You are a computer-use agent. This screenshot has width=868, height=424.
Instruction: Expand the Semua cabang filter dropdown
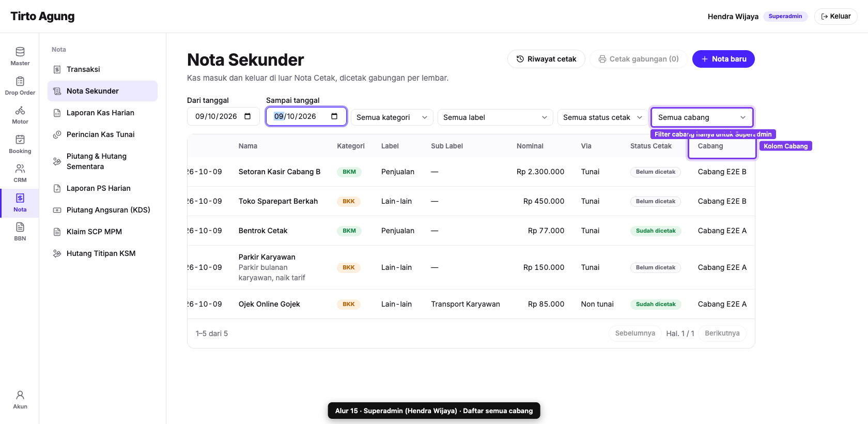click(702, 117)
